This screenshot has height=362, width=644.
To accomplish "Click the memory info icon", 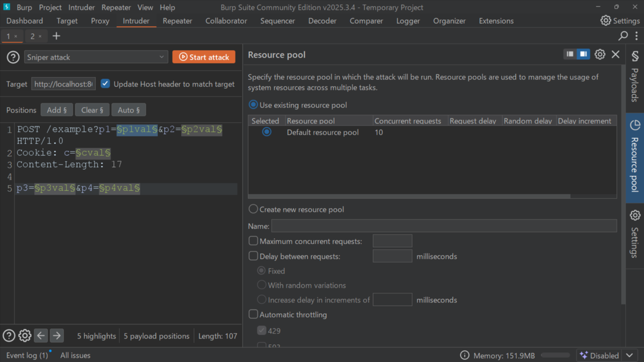I will (x=465, y=356).
